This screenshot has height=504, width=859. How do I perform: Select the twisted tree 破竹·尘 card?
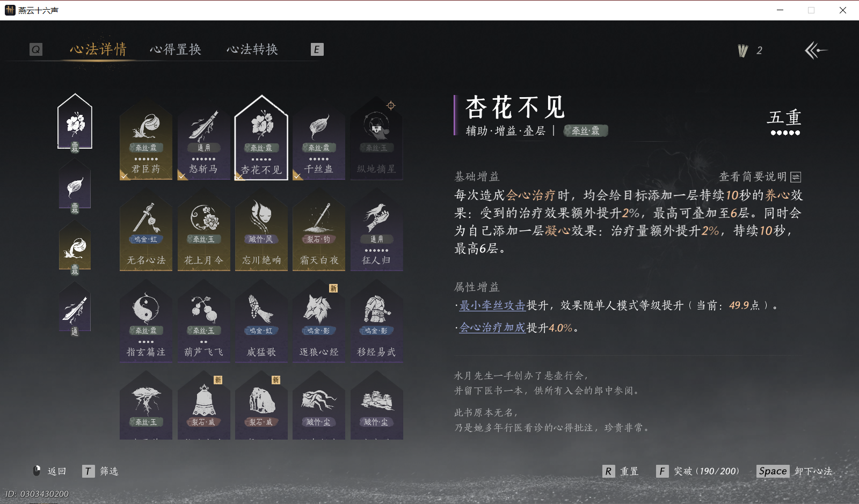[319, 406]
